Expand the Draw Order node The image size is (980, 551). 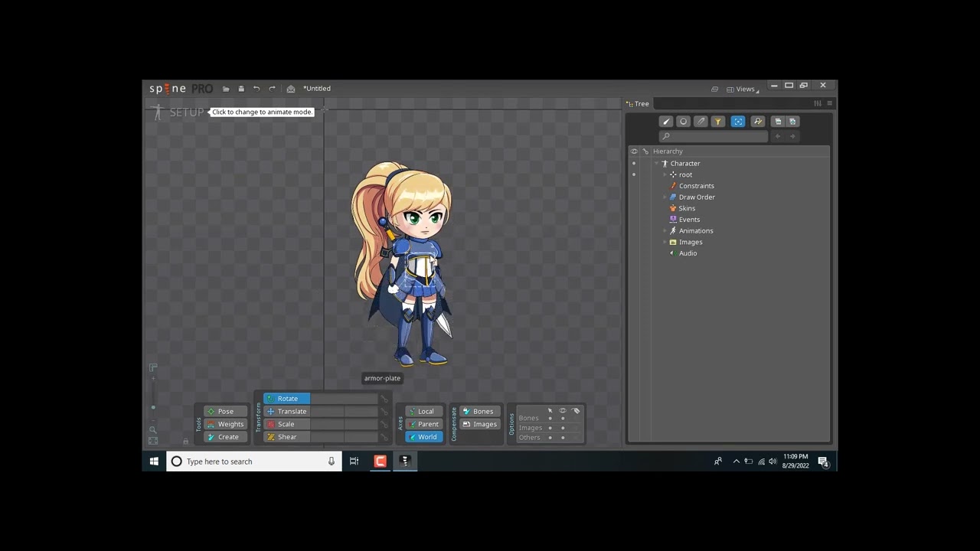665,197
